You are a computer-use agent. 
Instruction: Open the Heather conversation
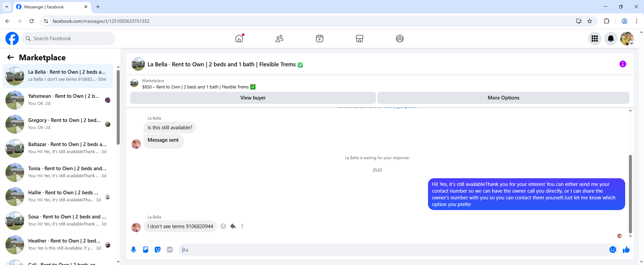point(58,245)
